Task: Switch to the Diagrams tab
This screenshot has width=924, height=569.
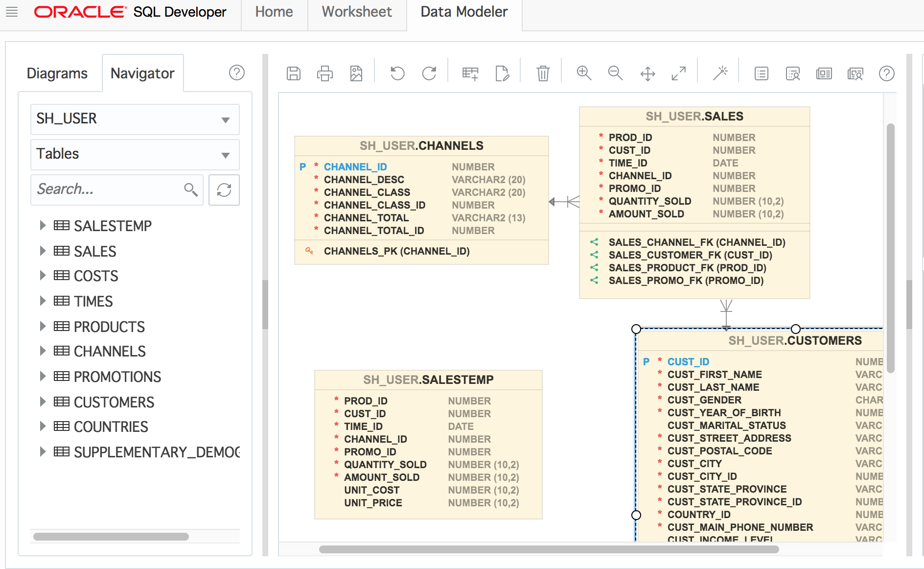Action: [x=57, y=73]
